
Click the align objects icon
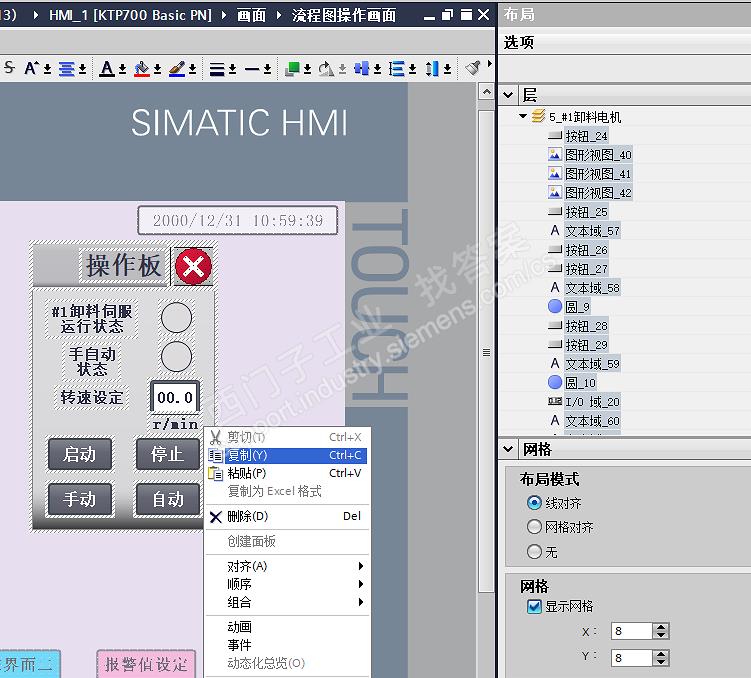(x=362, y=68)
